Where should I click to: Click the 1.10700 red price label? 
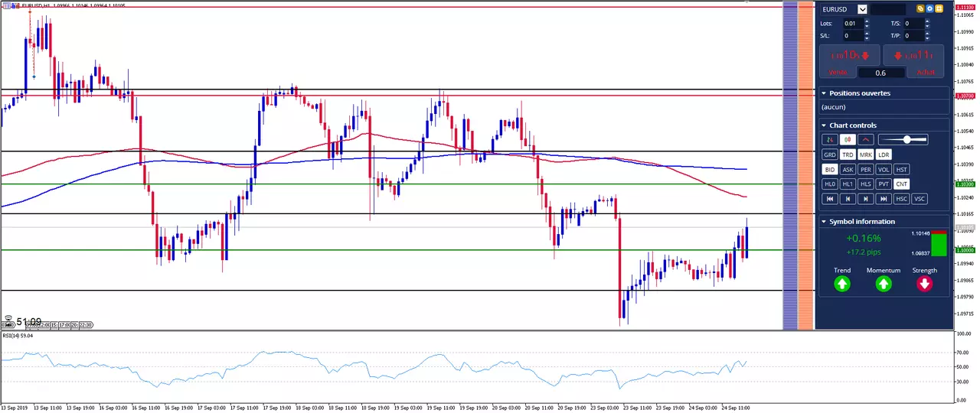(x=964, y=96)
